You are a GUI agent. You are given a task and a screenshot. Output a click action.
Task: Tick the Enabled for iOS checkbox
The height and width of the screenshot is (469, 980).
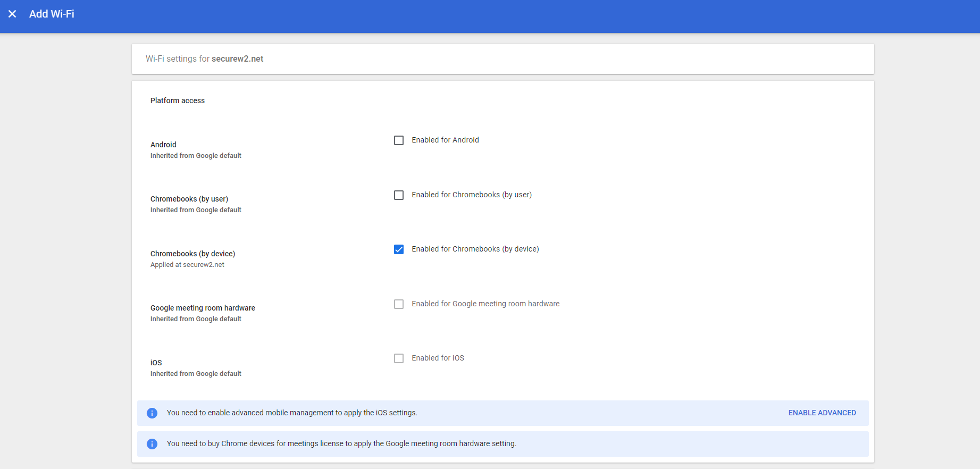(x=399, y=358)
